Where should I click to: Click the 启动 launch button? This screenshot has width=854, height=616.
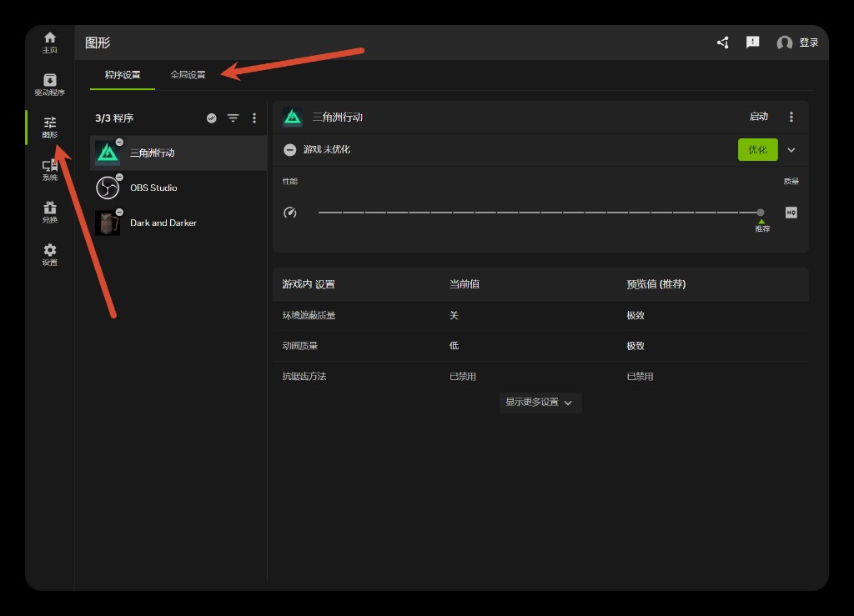click(759, 117)
